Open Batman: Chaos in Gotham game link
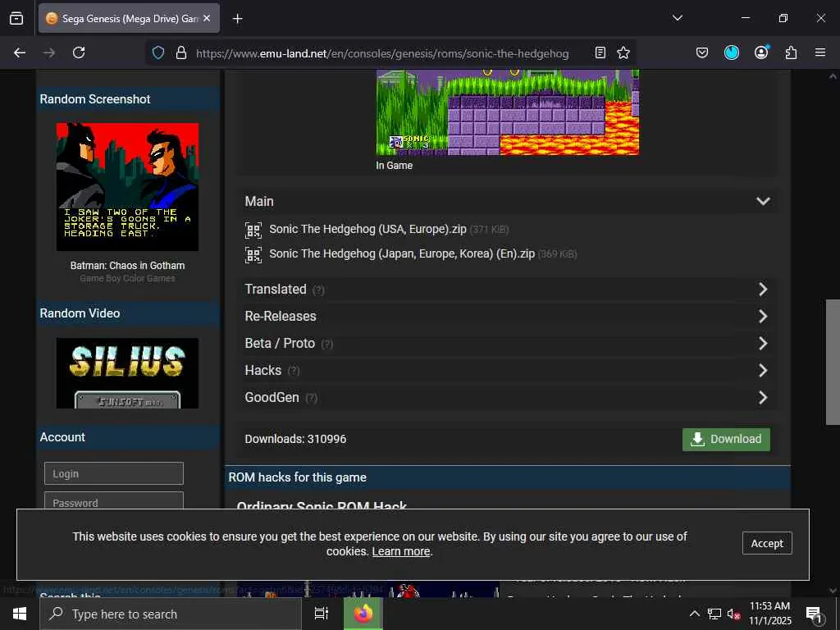 tap(127, 266)
